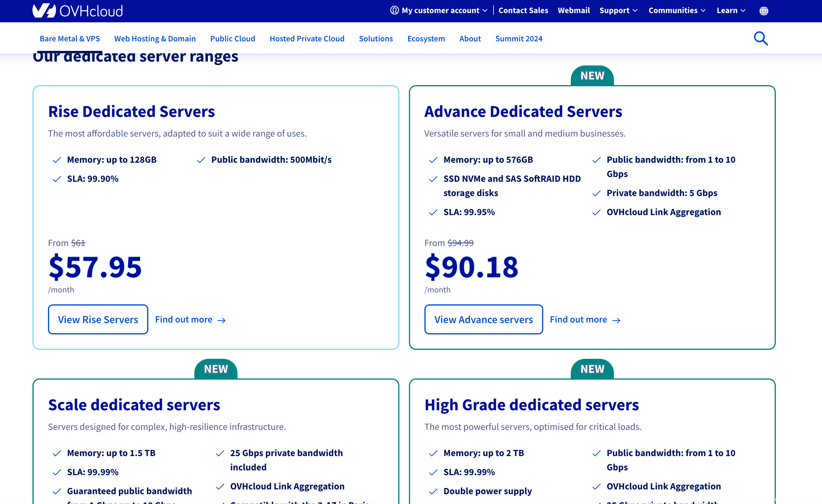
Task: Select Hosted Private Cloud menu item
Action: click(x=307, y=39)
